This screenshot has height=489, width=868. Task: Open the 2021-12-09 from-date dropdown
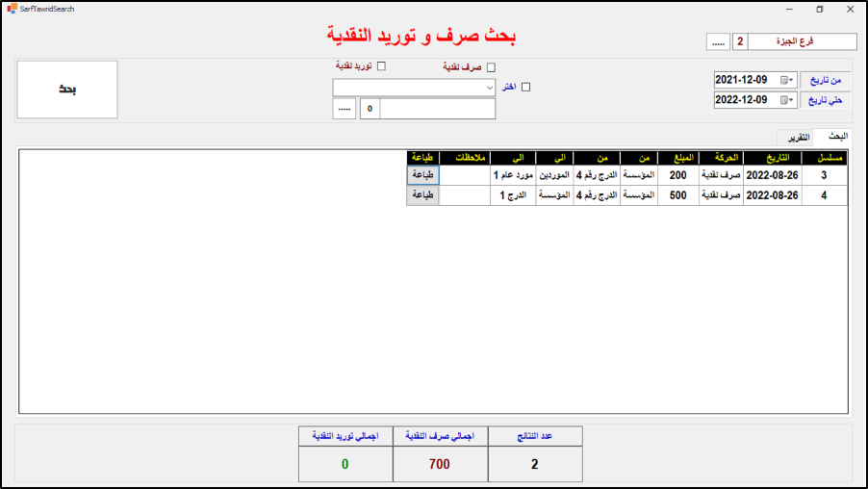tap(792, 80)
